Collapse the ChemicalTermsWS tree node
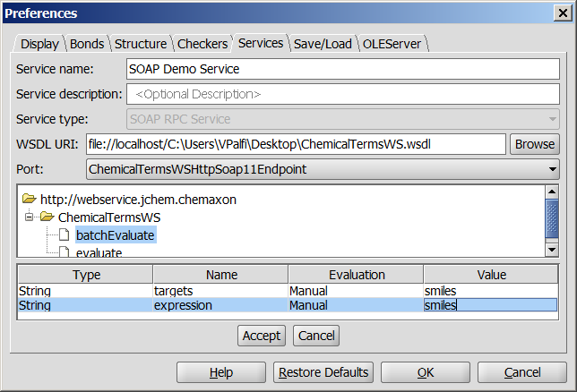The image size is (577, 392). (30, 217)
